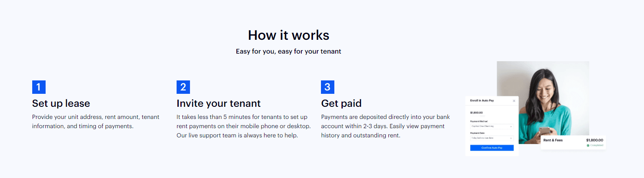Click the $1,800.00 amount field in Auto Pay
644x178 pixels.
pyautogui.click(x=477, y=113)
